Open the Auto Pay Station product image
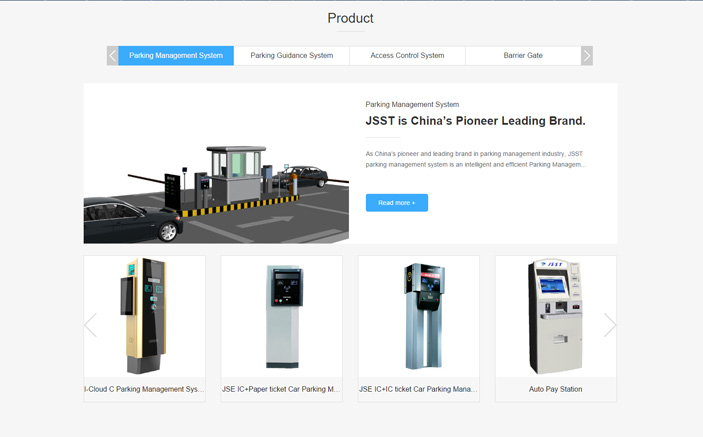This screenshot has height=437, width=703. (555, 316)
